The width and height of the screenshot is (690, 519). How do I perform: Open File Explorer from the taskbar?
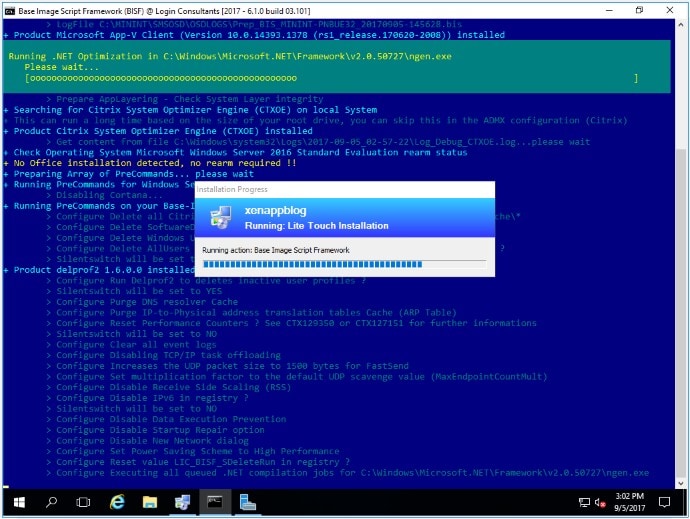150,502
